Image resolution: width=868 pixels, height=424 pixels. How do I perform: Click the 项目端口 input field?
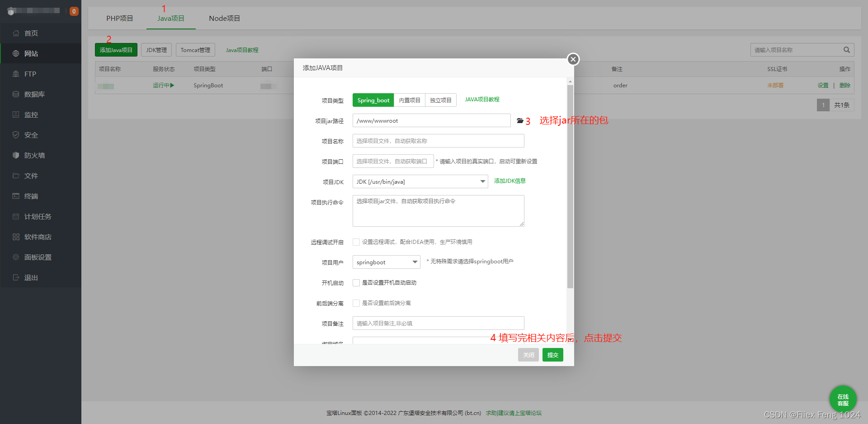coord(393,161)
